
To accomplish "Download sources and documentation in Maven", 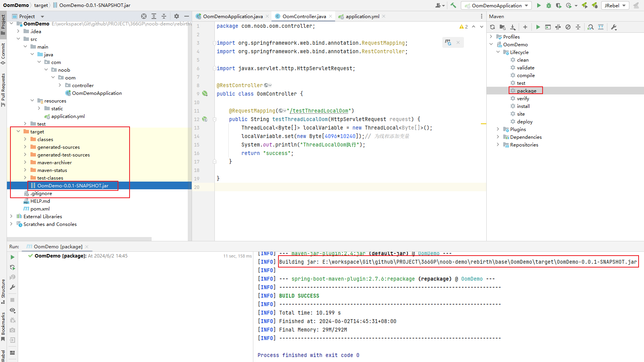I will tap(513, 27).
